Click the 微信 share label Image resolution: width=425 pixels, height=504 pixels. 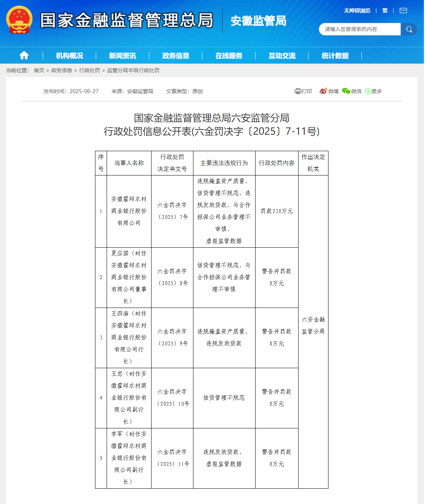(x=356, y=91)
